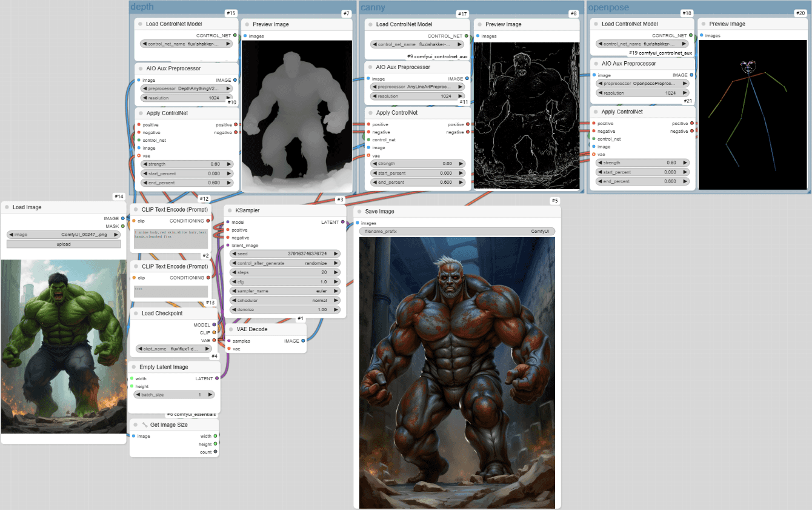812x510 pixels.
Task: Click the model input port on KSampler
Action: coord(228,222)
